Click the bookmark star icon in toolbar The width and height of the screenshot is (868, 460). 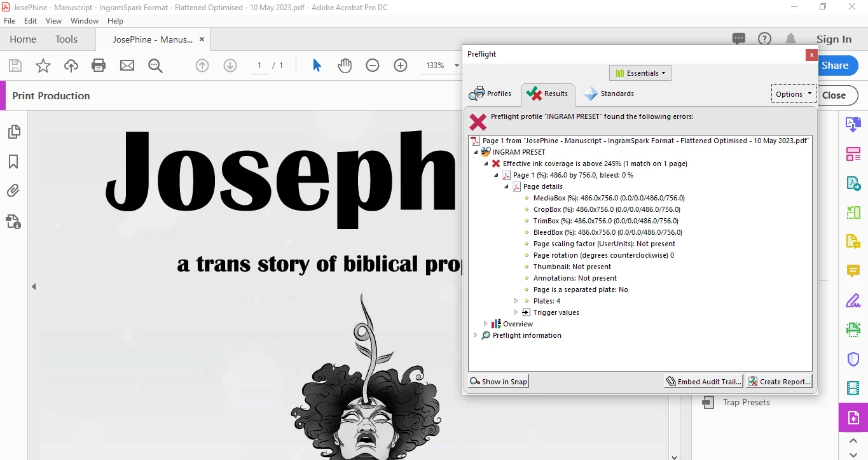click(43, 66)
